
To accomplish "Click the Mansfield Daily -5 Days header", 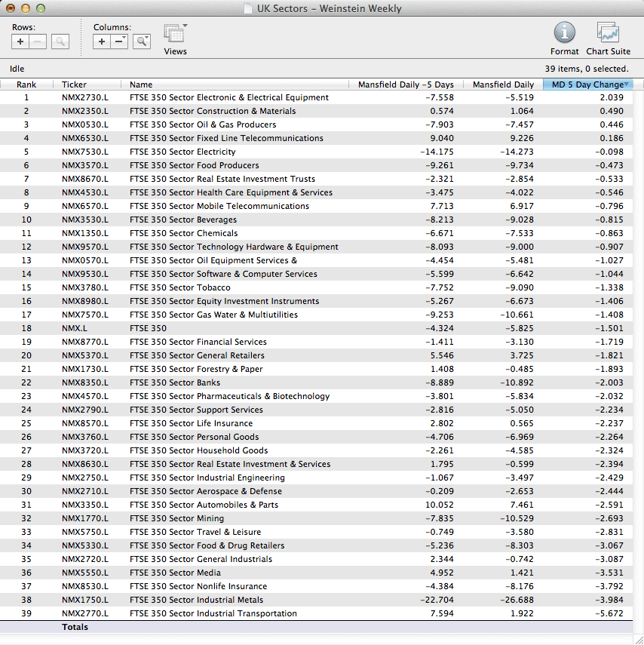I will [405, 84].
